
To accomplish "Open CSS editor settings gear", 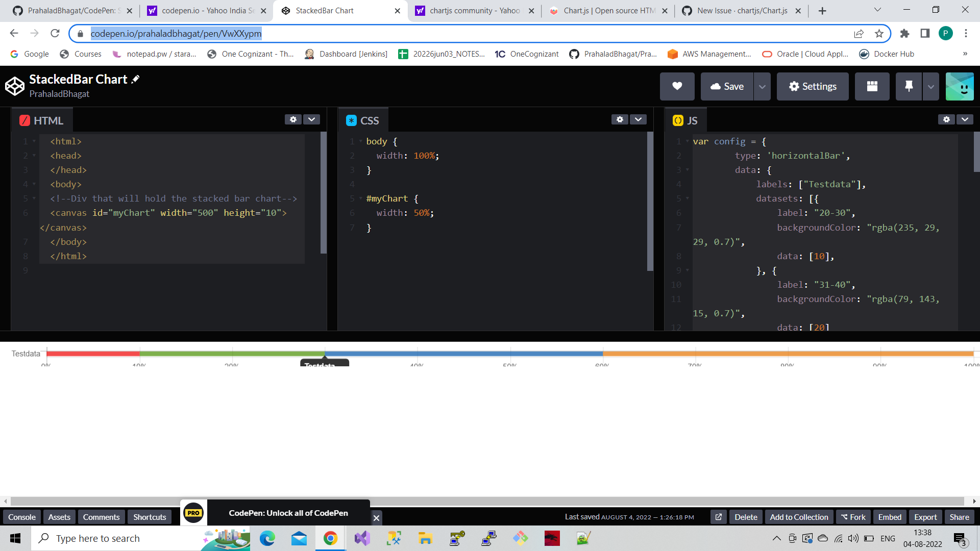I will pyautogui.click(x=620, y=119).
